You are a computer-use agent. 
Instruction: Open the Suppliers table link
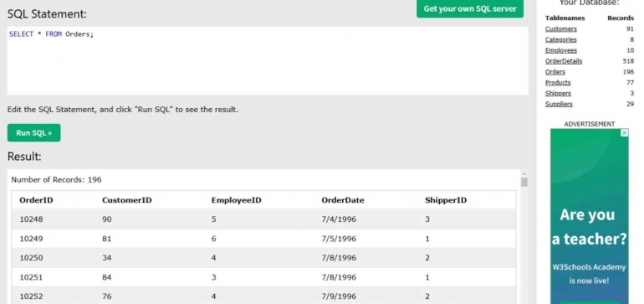[559, 104]
